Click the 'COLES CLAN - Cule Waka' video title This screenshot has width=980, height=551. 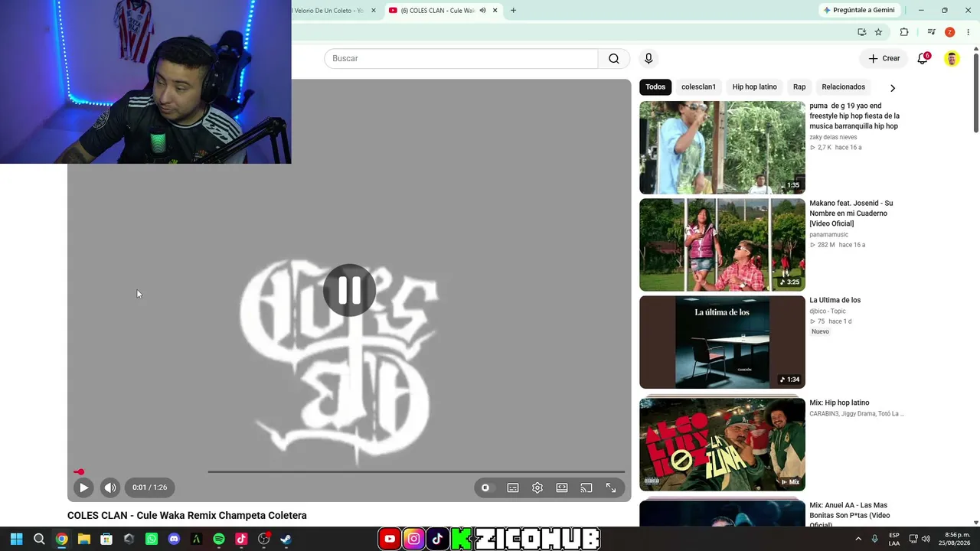point(187,516)
